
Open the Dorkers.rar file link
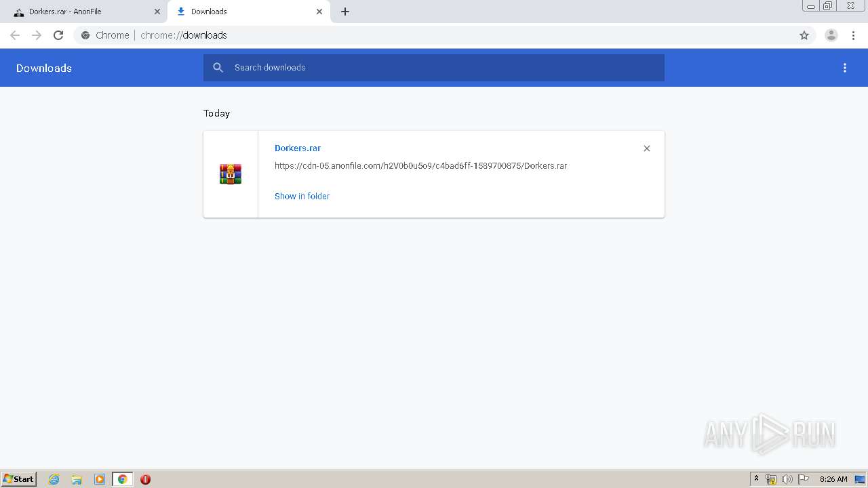tap(298, 148)
